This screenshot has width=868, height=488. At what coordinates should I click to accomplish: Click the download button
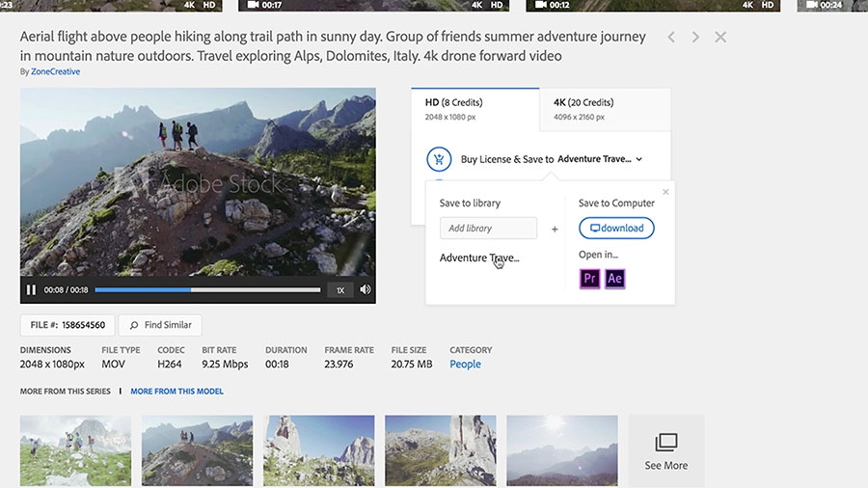(616, 228)
